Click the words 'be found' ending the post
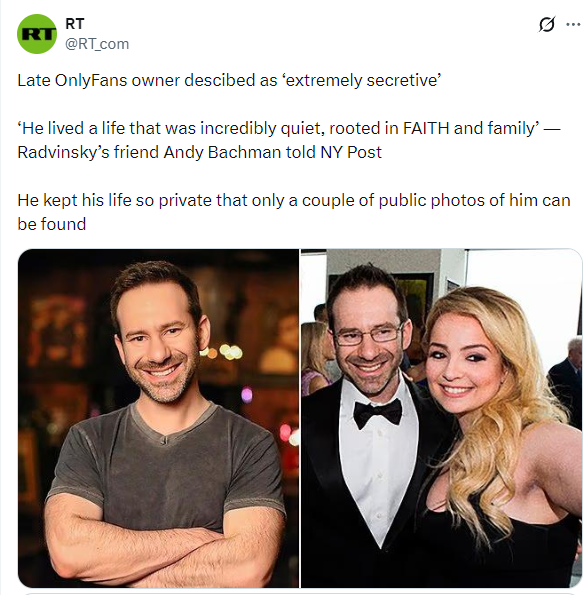588x595 pixels. click(52, 224)
